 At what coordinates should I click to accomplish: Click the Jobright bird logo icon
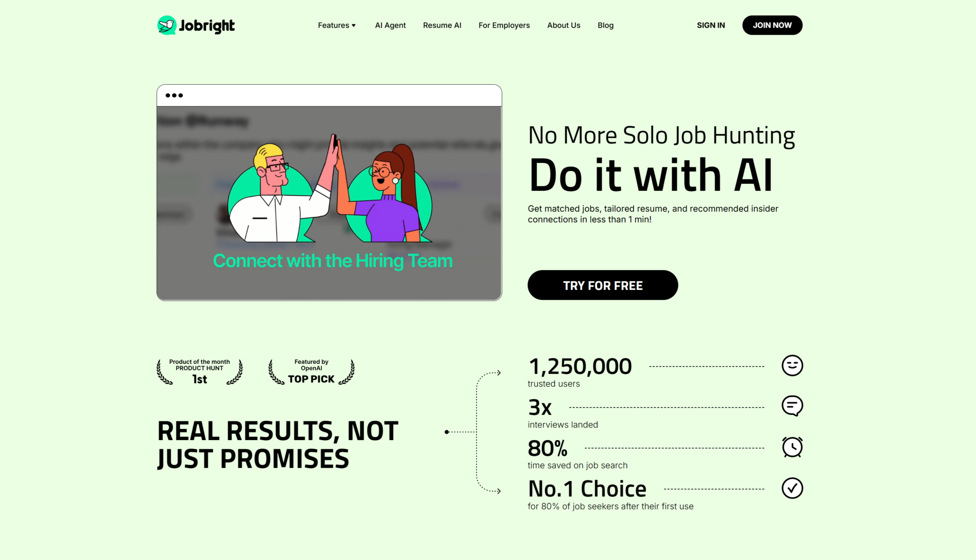[167, 25]
